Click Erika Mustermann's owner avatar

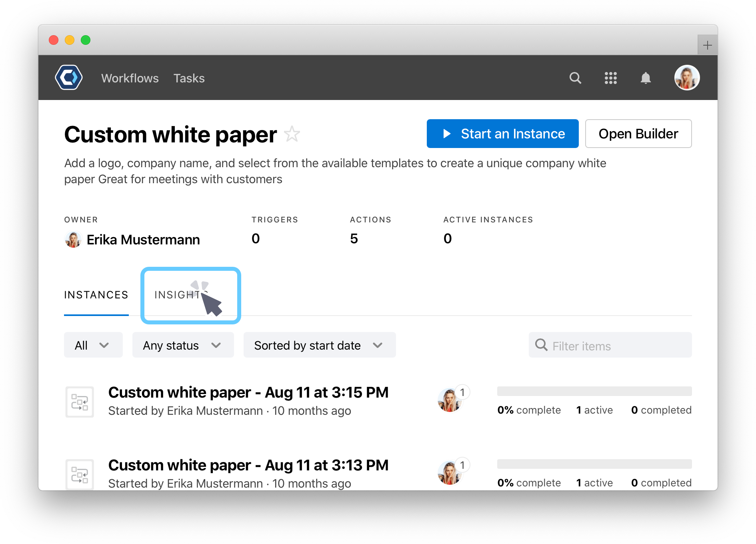73,240
